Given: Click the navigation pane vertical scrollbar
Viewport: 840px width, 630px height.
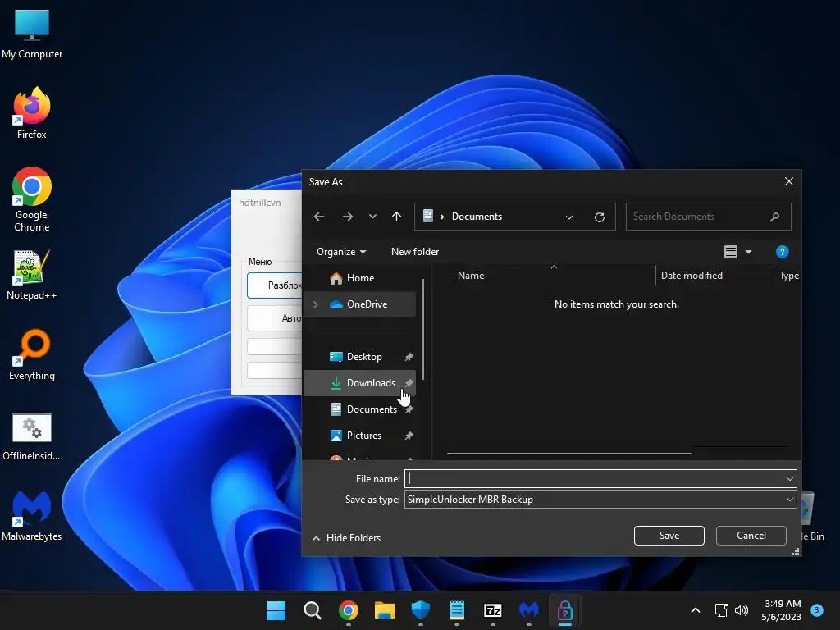Looking at the screenshot, I should (423, 329).
